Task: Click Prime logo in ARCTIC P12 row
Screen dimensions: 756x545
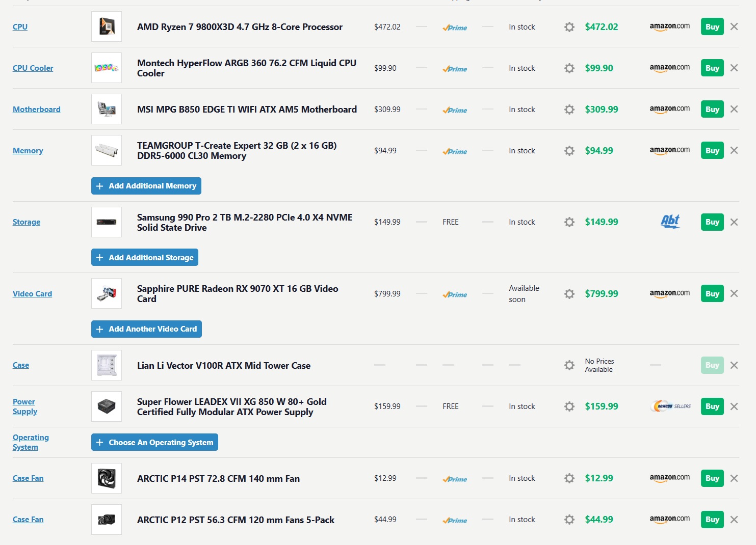Action: 455,520
